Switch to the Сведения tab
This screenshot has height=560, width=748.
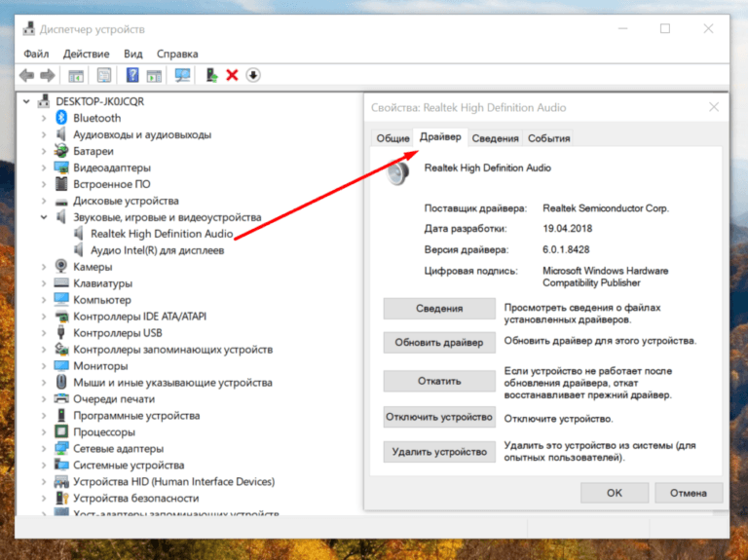coord(495,138)
